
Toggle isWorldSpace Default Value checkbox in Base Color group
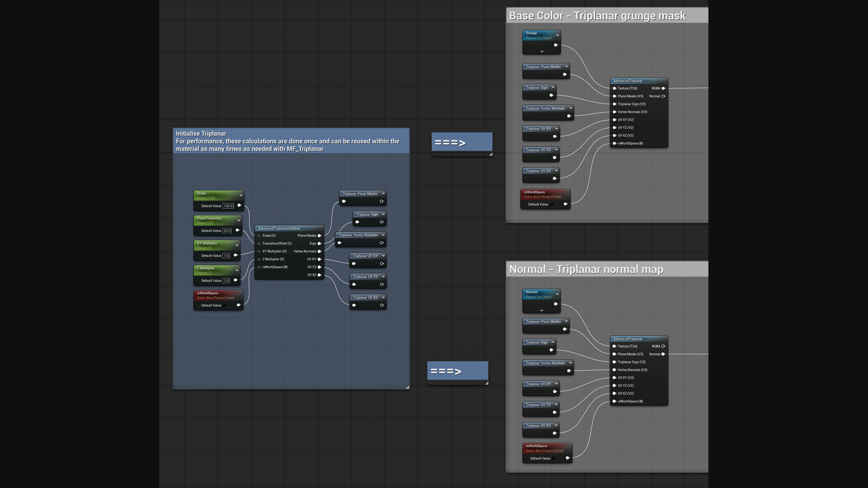pos(552,204)
